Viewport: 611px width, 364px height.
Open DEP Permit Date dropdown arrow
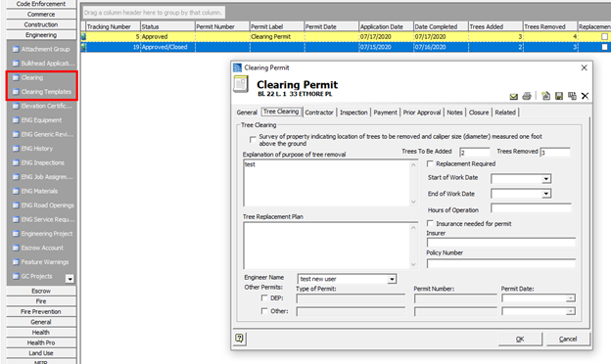point(571,298)
